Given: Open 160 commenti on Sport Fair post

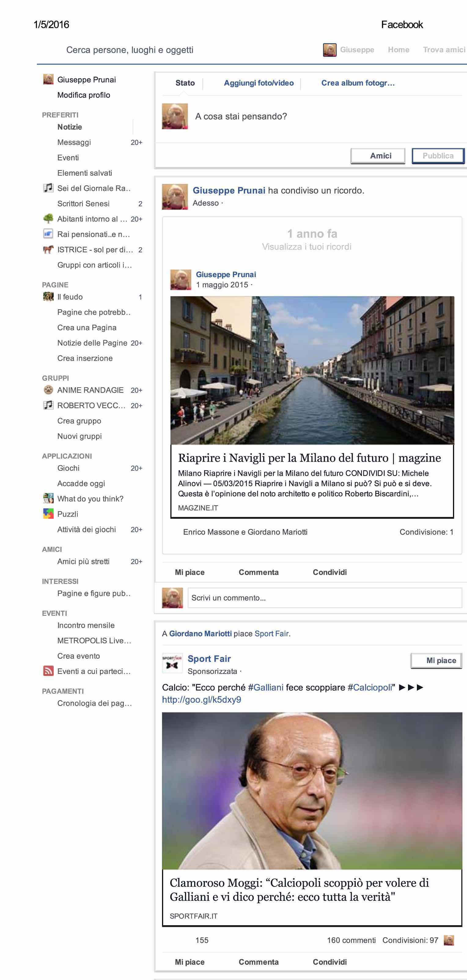Looking at the screenshot, I should (351, 940).
